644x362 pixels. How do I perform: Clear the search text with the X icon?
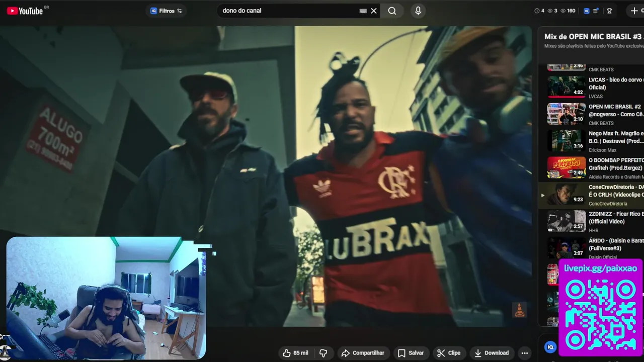[x=374, y=11]
